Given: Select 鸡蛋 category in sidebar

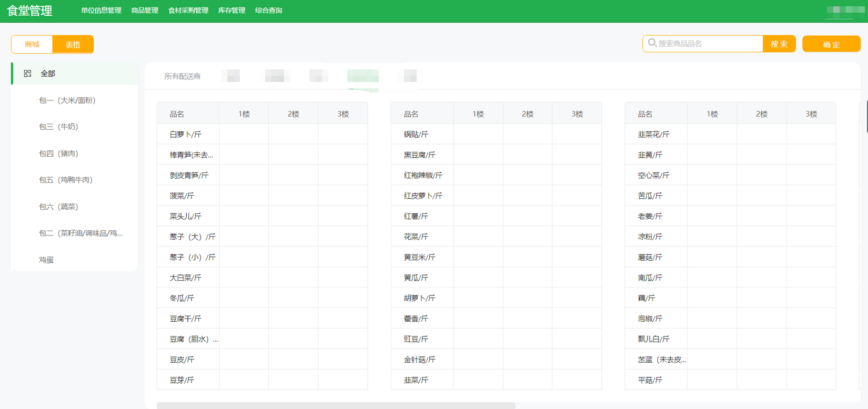Looking at the screenshot, I should [46, 260].
